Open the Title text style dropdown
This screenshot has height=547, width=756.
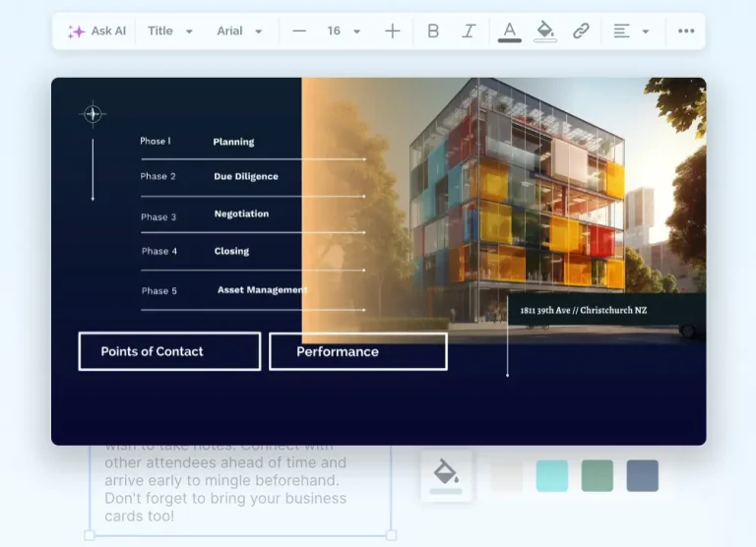[x=169, y=31]
